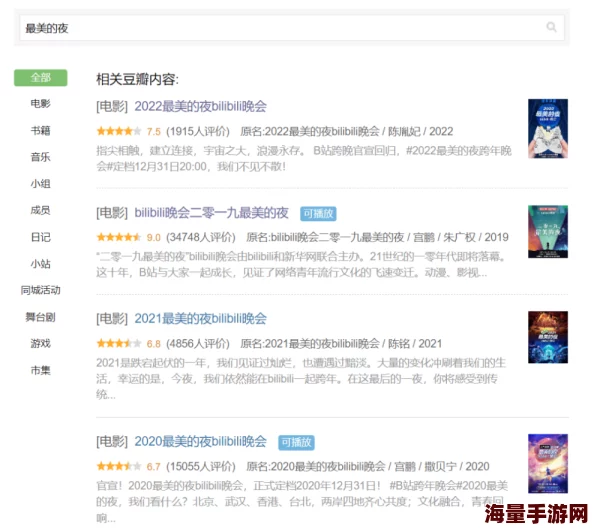Click the description starting 2021是跌宕起伏的一年
The height and width of the screenshot is (532, 594).
(x=301, y=379)
